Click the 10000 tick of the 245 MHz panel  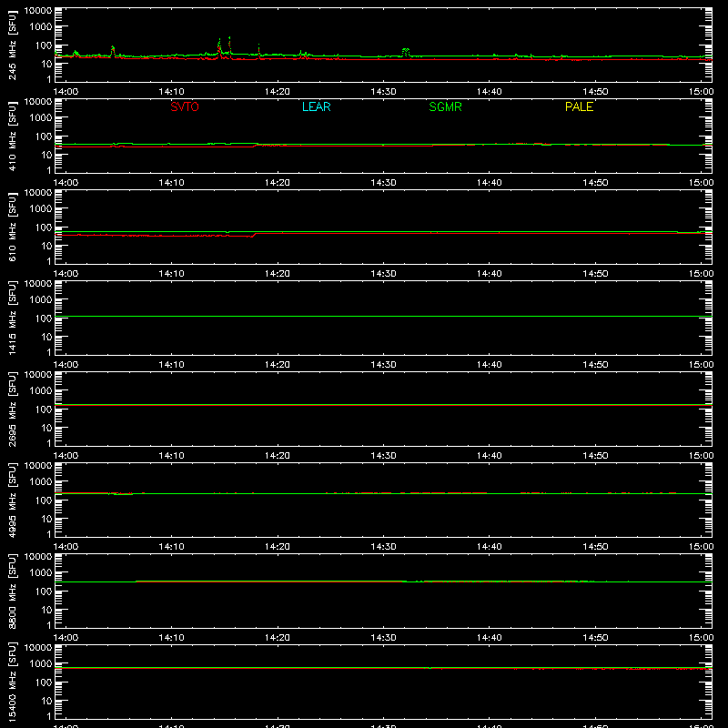click(38, 11)
